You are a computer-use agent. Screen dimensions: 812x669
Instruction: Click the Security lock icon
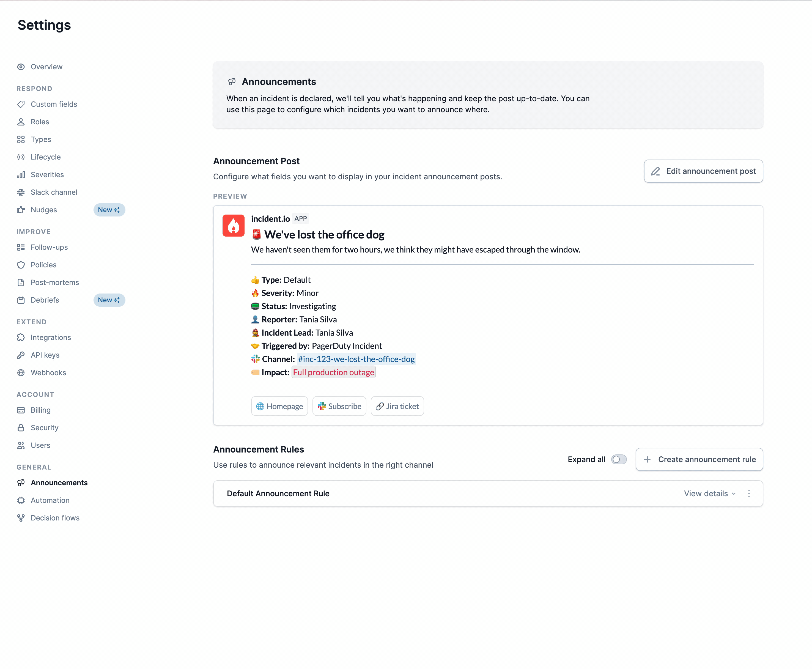(x=21, y=427)
